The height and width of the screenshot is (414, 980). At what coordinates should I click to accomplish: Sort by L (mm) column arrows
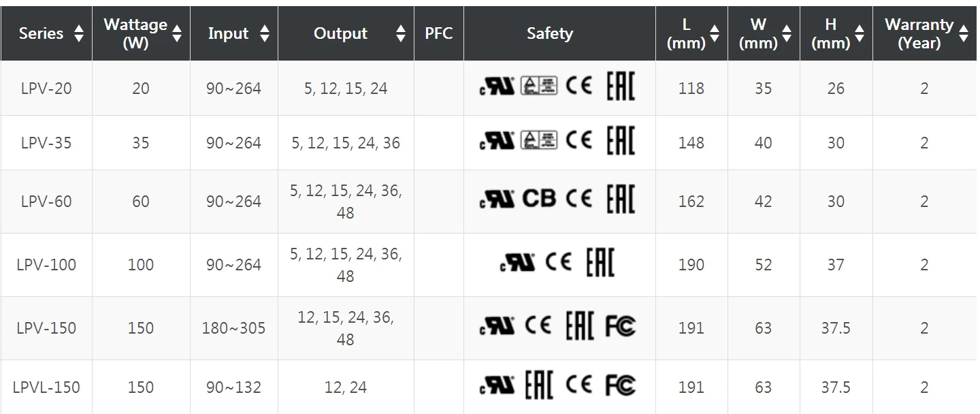715,33
